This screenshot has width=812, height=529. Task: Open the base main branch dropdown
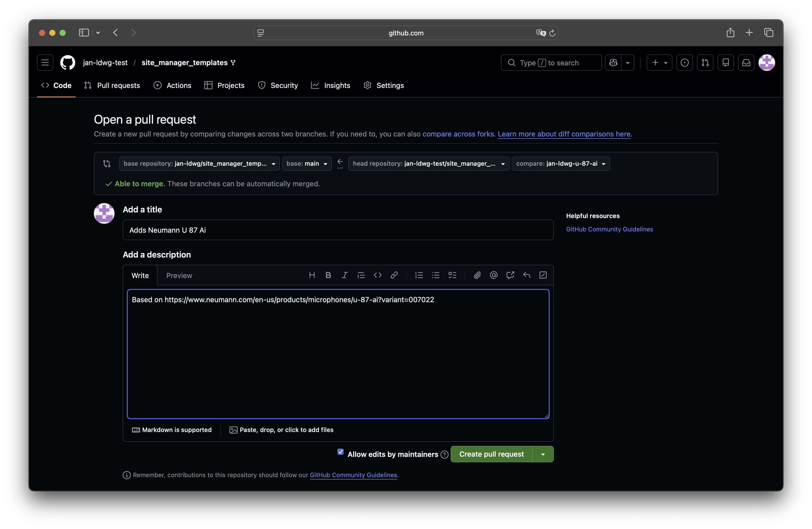click(x=307, y=164)
